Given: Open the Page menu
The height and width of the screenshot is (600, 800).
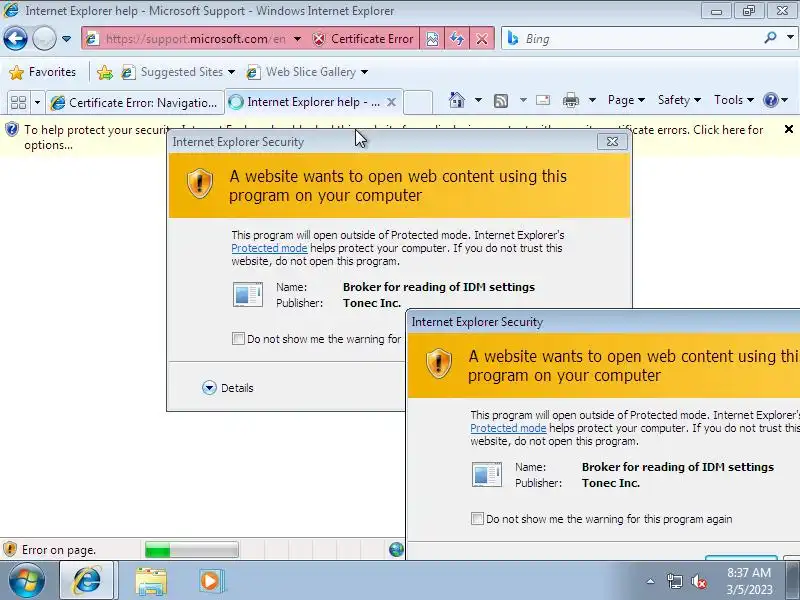Looking at the screenshot, I should pyautogui.click(x=626, y=100).
